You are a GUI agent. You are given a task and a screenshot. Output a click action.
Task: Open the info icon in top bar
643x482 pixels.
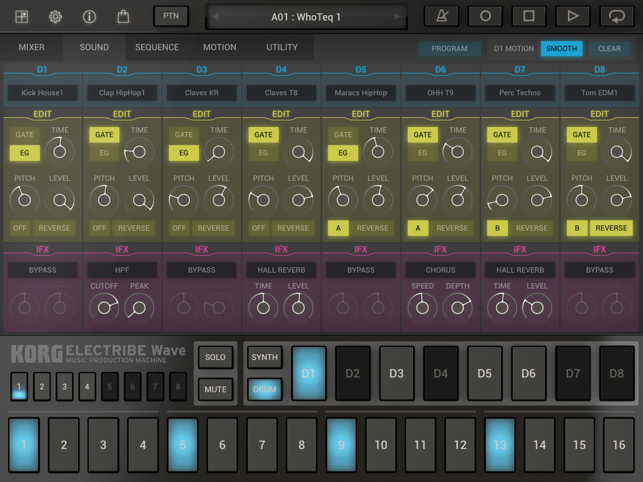pos(89,17)
